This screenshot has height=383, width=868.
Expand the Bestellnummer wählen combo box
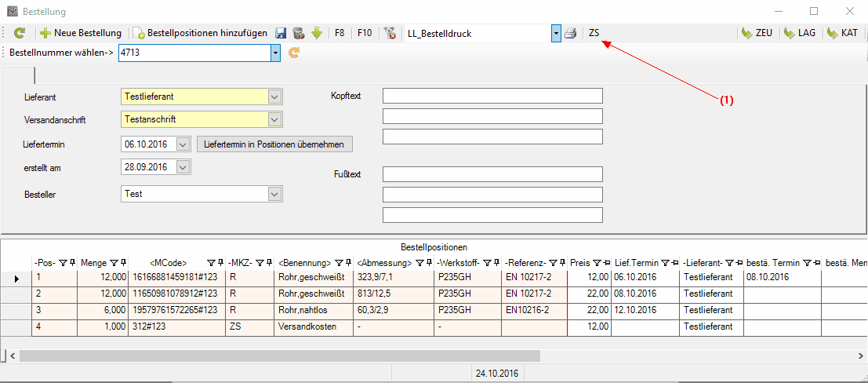coord(275,53)
